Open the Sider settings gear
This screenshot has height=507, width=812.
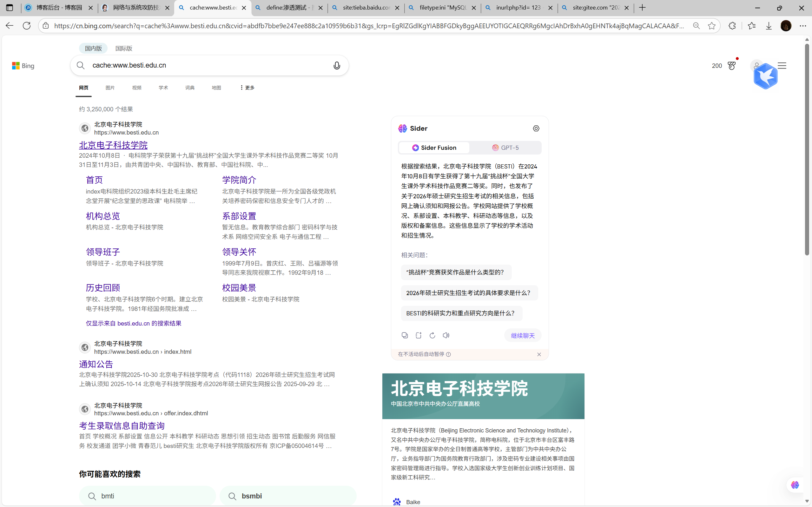tap(535, 128)
